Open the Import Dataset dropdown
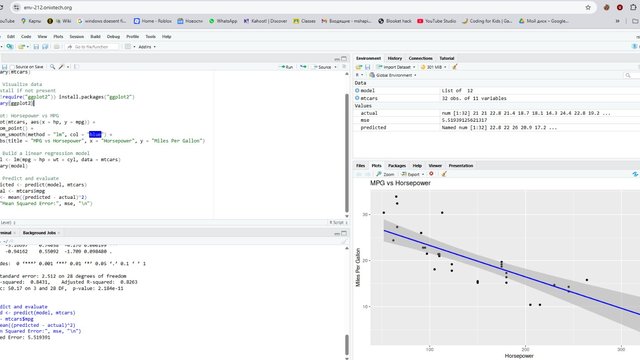 pos(396,67)
